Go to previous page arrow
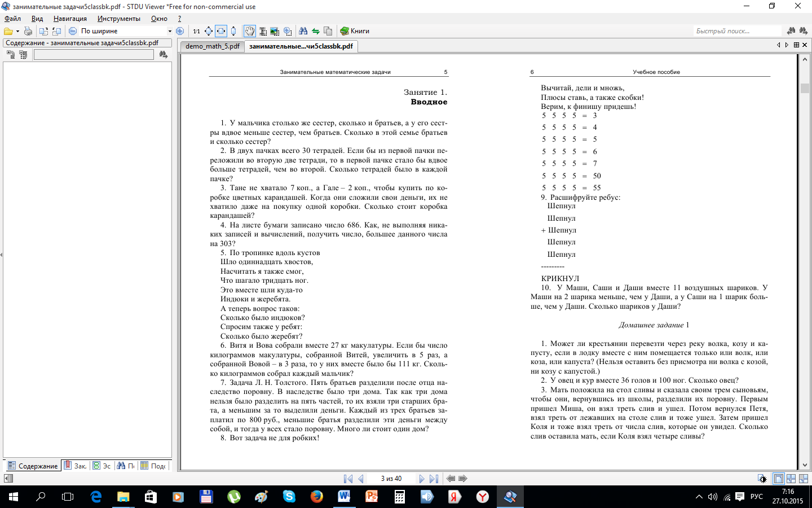The height and width of the screenshot is (508, 812). click(x=361, y=479)
